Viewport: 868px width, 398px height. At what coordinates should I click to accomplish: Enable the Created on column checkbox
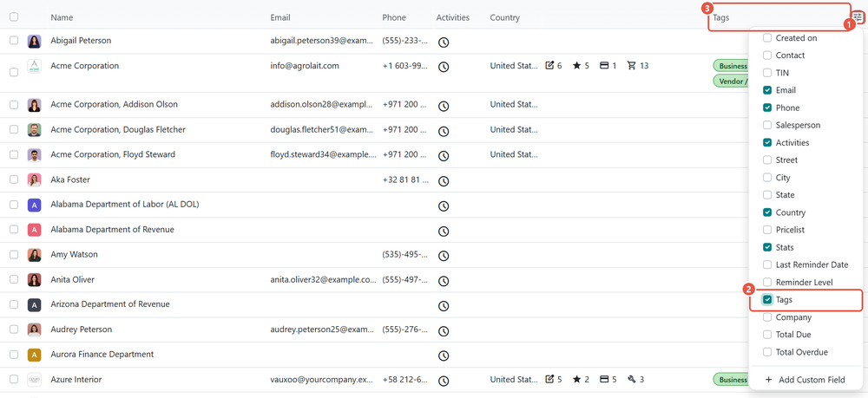click(767, 38)
